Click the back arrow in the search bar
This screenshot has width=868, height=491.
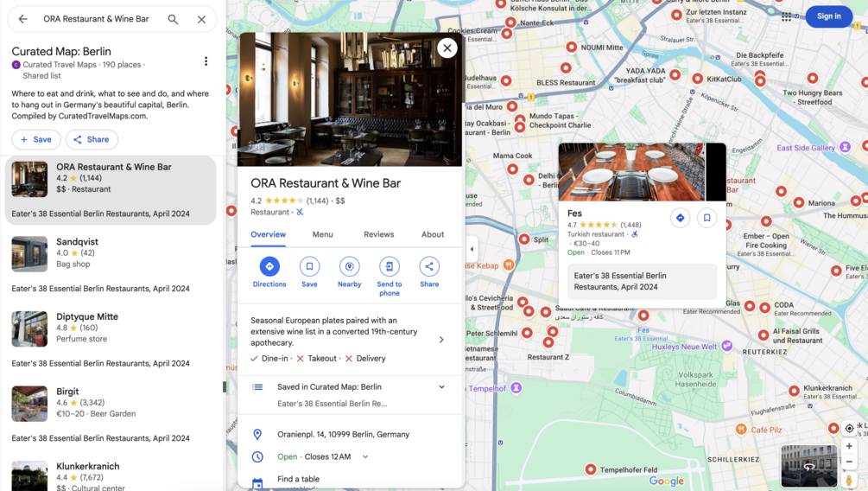pyautogui.click(x=22, y=19)
